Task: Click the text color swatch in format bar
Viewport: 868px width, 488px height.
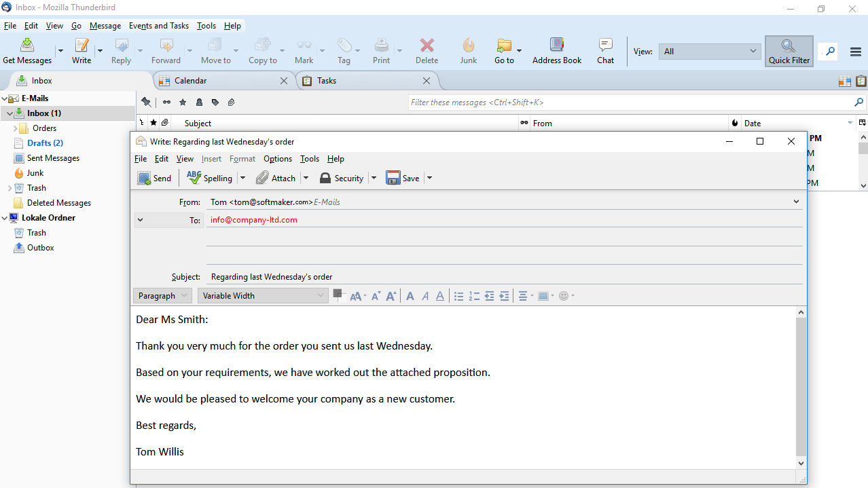Action: tap(339, 295)
